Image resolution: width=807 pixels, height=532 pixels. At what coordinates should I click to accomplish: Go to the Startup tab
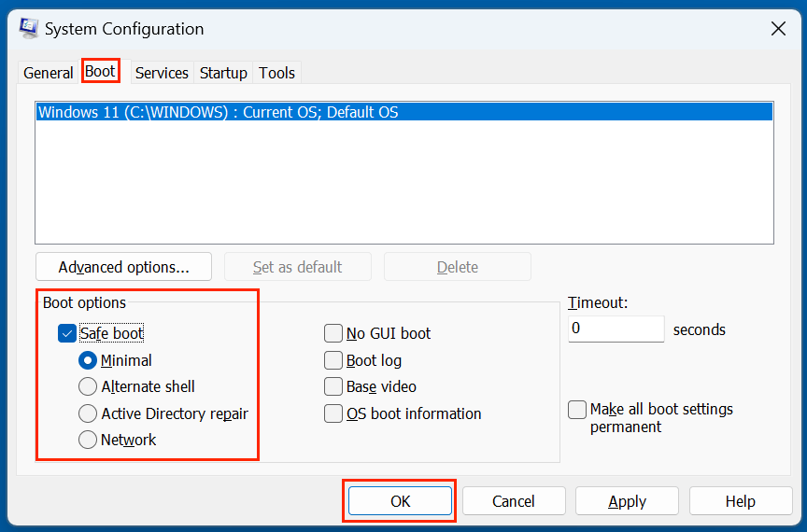pyautogui.click(x=223, y=73)
